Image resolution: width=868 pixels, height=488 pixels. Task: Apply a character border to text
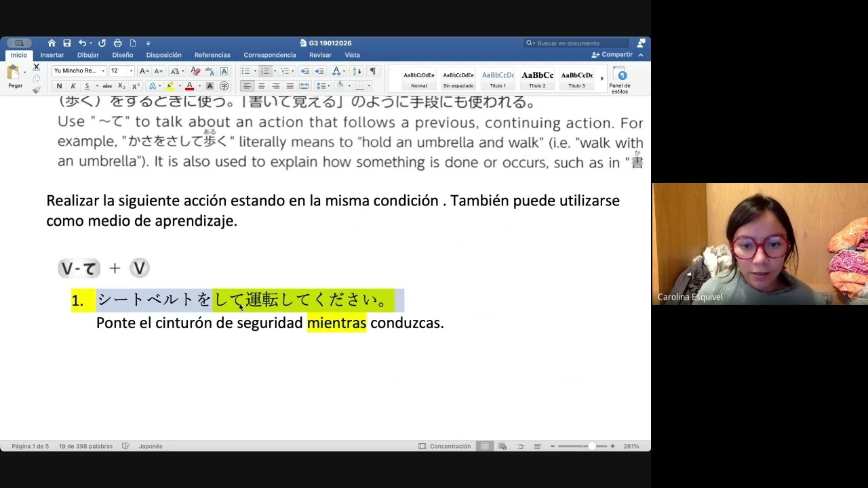pos(224,70)
